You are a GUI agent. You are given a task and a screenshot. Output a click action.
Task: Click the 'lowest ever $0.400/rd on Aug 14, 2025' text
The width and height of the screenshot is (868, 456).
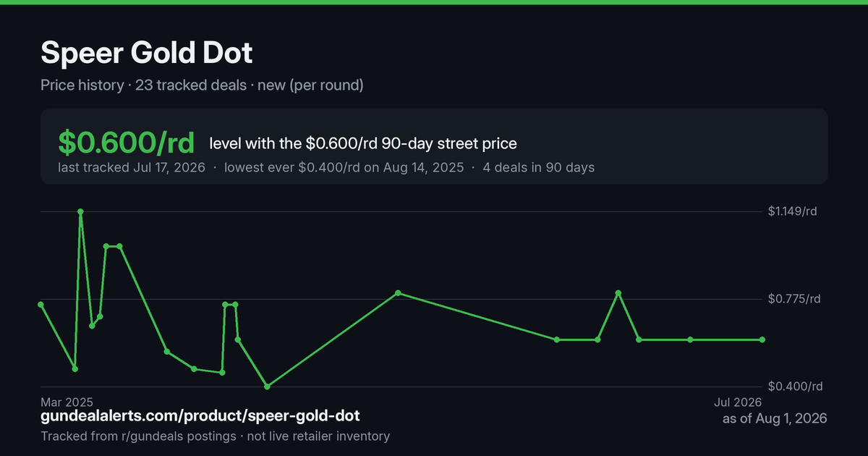click(x=344, y=168)
